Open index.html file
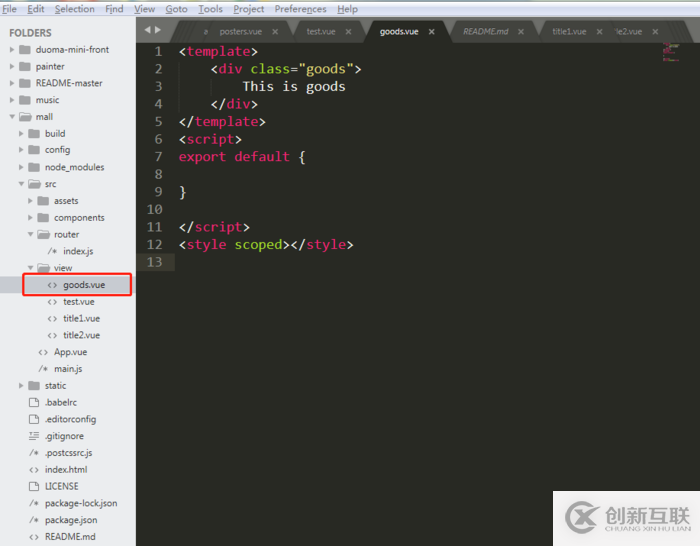 66,470
